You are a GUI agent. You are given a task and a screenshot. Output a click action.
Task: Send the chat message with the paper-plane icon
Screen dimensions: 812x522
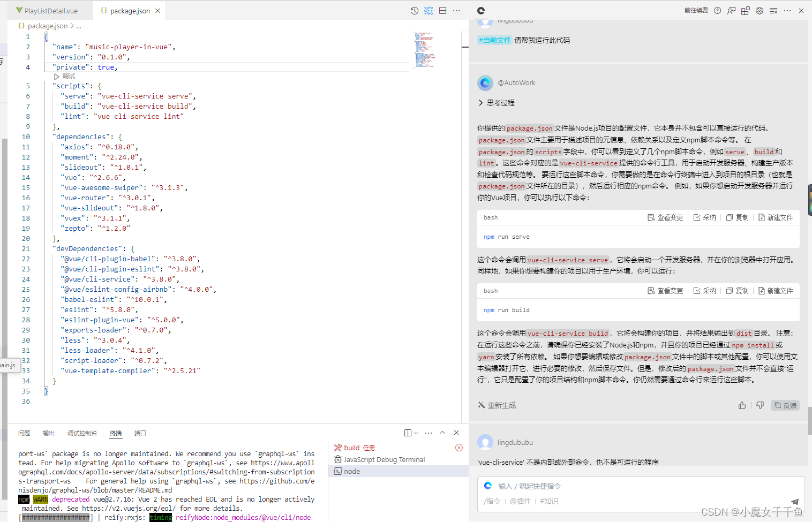[795, 502]
